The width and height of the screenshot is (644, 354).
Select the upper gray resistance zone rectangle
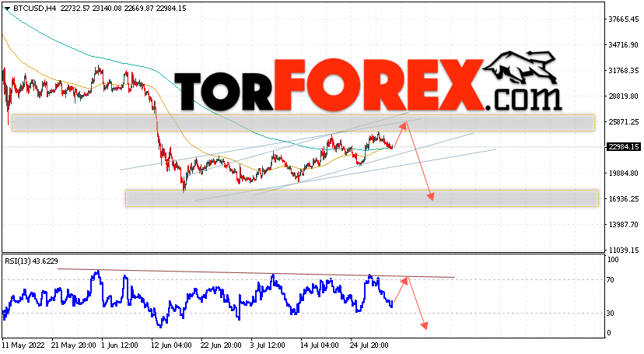[303, 123]
